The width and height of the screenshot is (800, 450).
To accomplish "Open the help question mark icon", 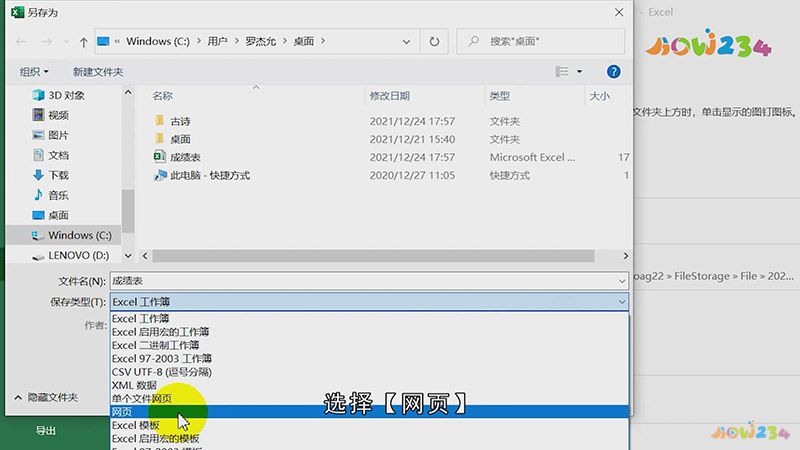I will [613, 72].
